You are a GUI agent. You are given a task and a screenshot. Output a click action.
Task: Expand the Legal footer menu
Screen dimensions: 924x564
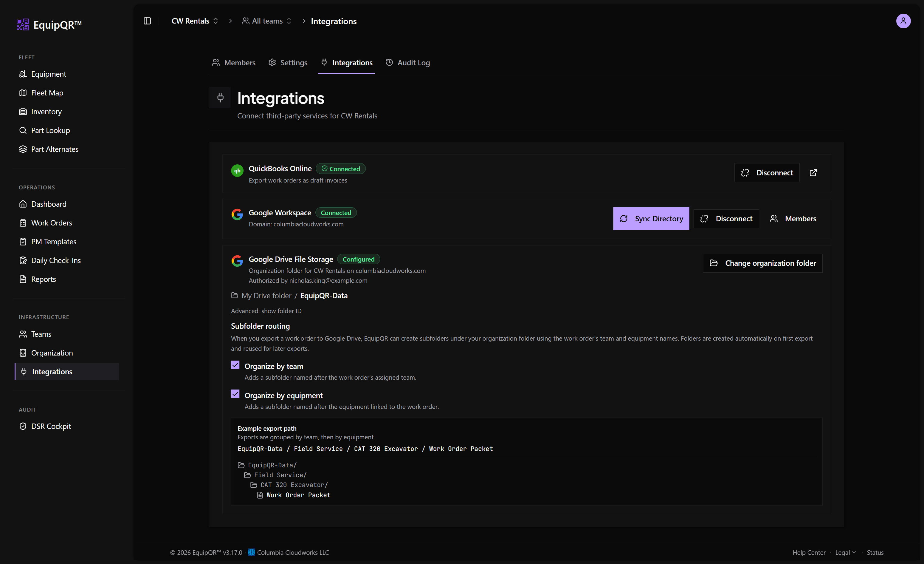(x=845, y=552)
